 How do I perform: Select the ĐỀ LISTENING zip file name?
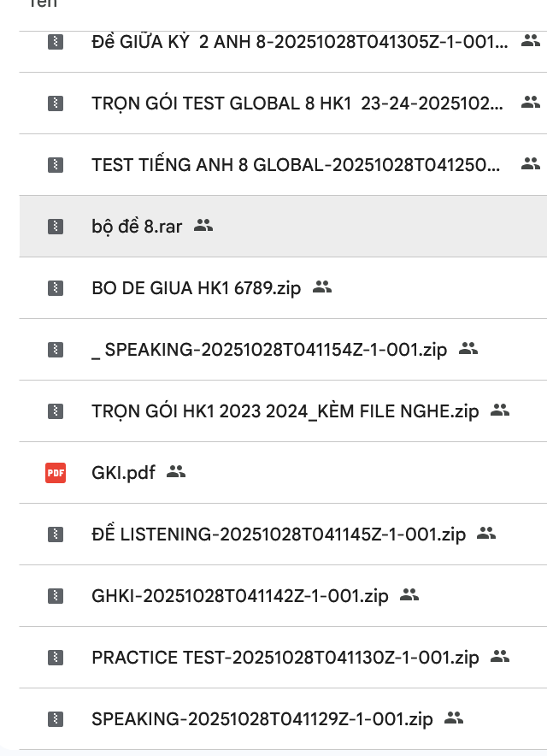click(278, 535)
